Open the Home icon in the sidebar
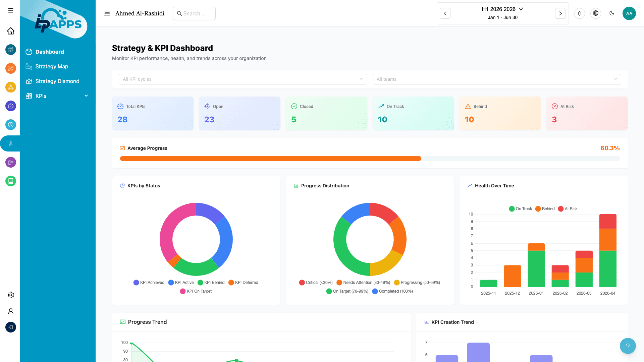Image resolution: width=644 pixels, height=362 pixels. pyautogui.click(x=10, y=31)
